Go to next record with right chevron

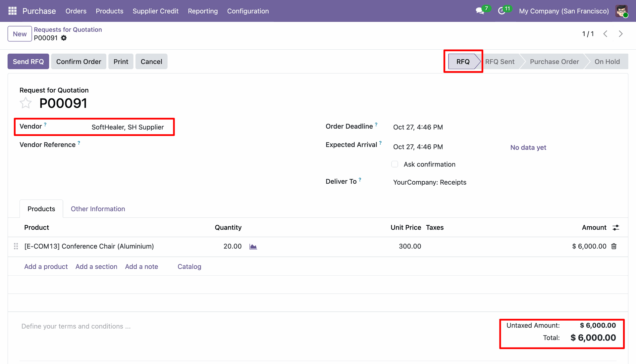click(x=621, y=34)
